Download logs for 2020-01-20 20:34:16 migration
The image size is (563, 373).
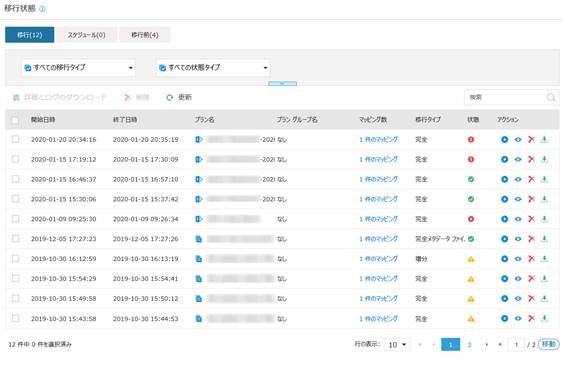coord(544,139)
